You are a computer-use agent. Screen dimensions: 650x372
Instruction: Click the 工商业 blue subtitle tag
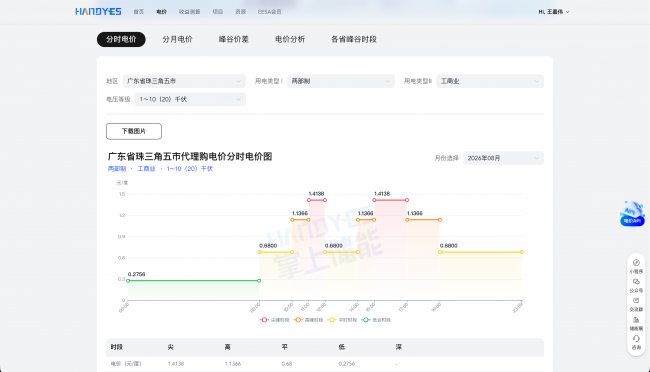pyautogui.click(x=146, y=169)
